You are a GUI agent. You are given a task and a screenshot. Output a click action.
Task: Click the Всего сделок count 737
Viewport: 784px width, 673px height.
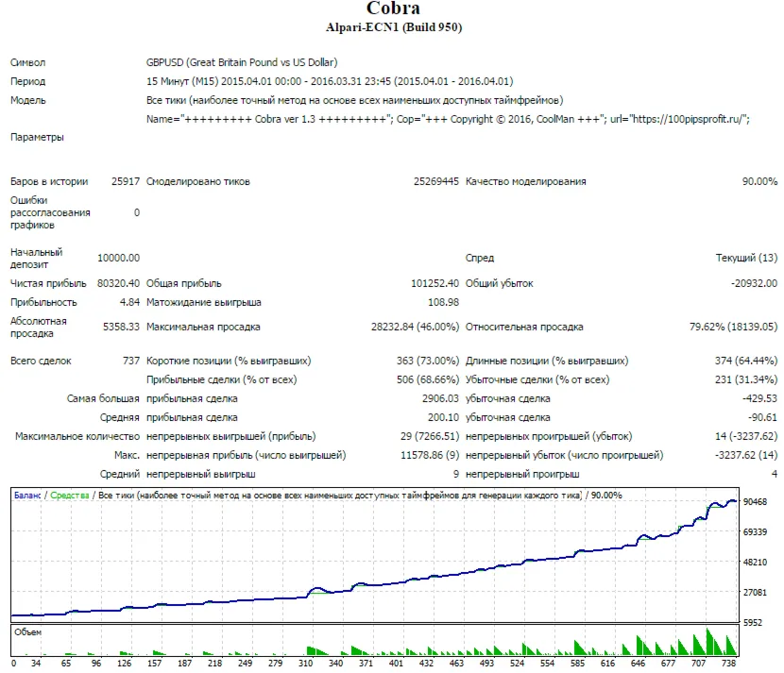coord(131,361)
